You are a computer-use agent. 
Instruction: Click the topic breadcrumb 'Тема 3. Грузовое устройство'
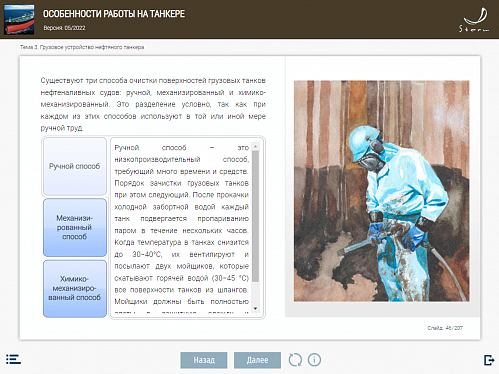(82, 47)
